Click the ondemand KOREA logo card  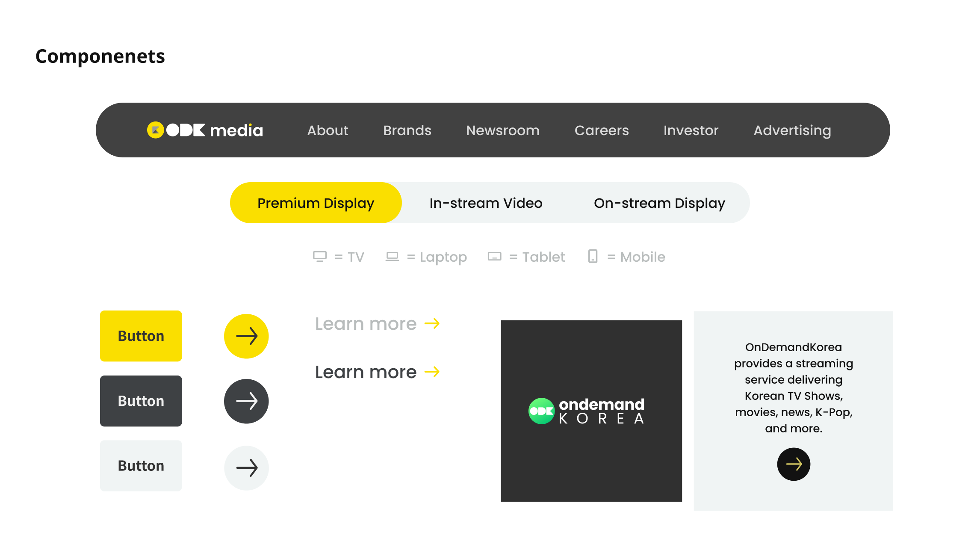[591, 411]
